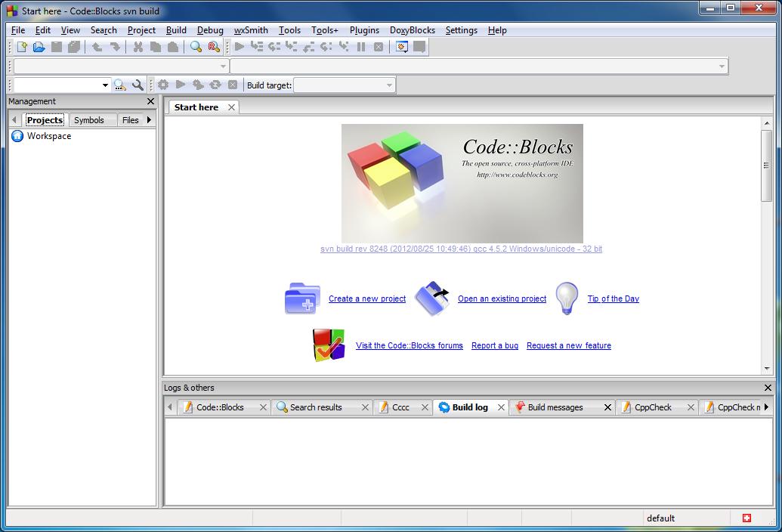Viewport: 782px width, 532px height.
Task: Open the Plugins menu
Action: (364, 30)
